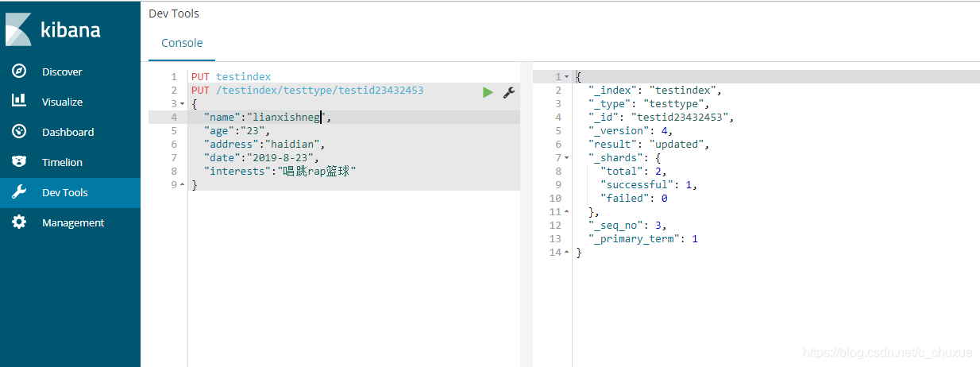Click "_index": "testindex" in response
This screenshot has height=367, width=980.
click(655, 91)
